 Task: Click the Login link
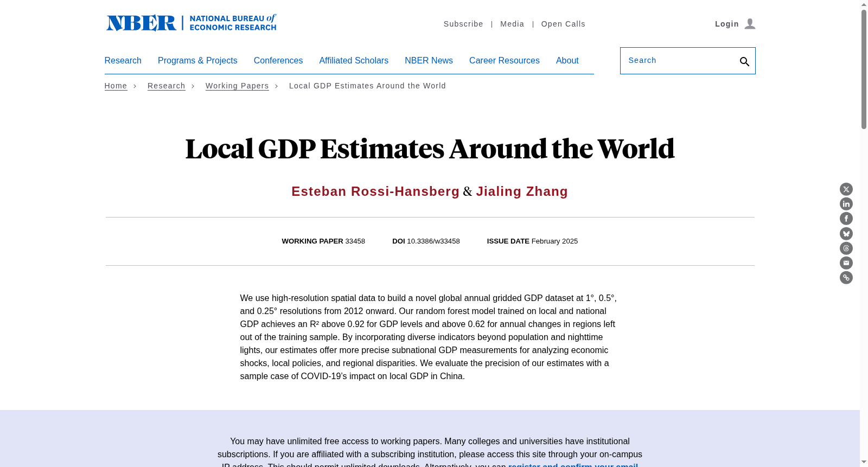[x=735, y=24]
